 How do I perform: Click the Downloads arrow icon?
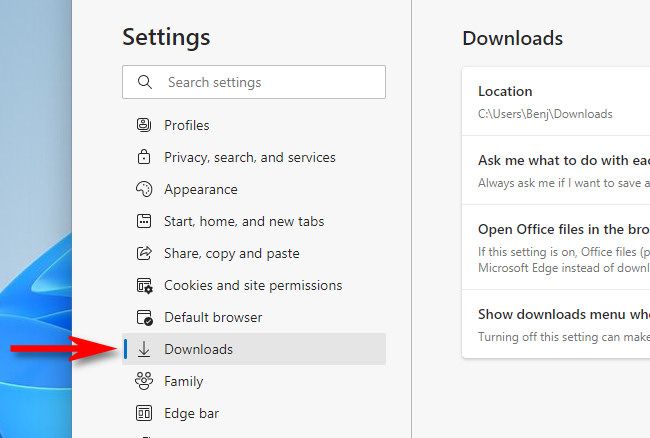[x=144, y=349]
